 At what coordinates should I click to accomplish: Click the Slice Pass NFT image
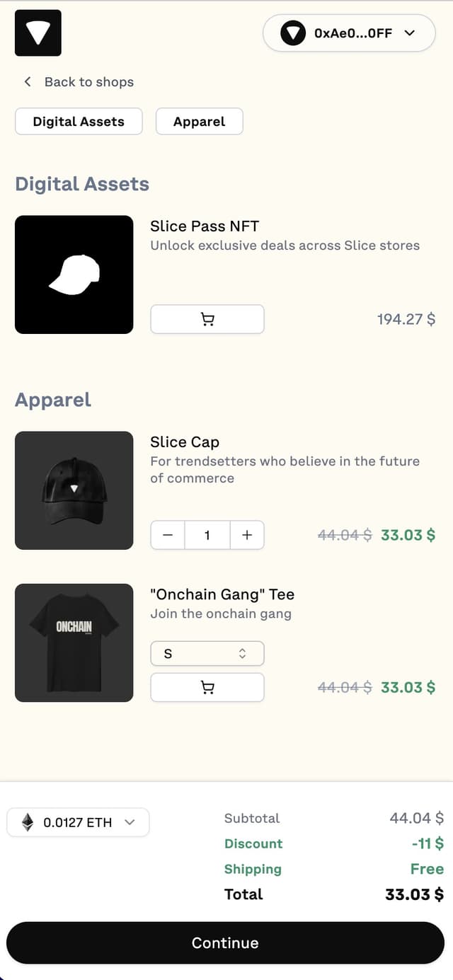tap(74, 275)
